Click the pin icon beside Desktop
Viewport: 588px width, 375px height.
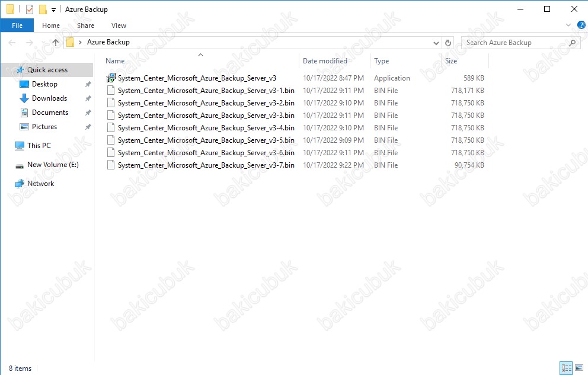88,84
